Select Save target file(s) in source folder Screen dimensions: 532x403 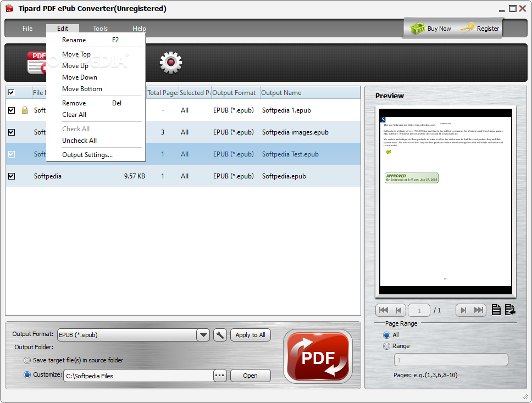(x=27, y=360)
